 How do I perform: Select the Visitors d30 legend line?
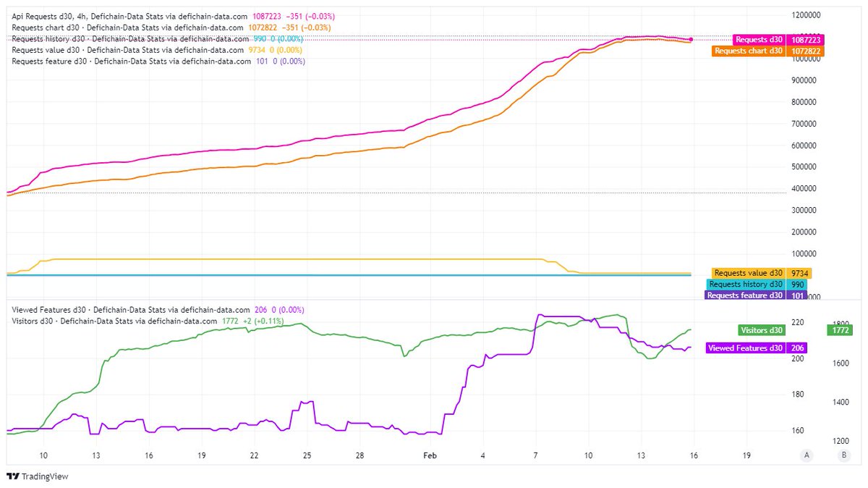click(148, 321)
